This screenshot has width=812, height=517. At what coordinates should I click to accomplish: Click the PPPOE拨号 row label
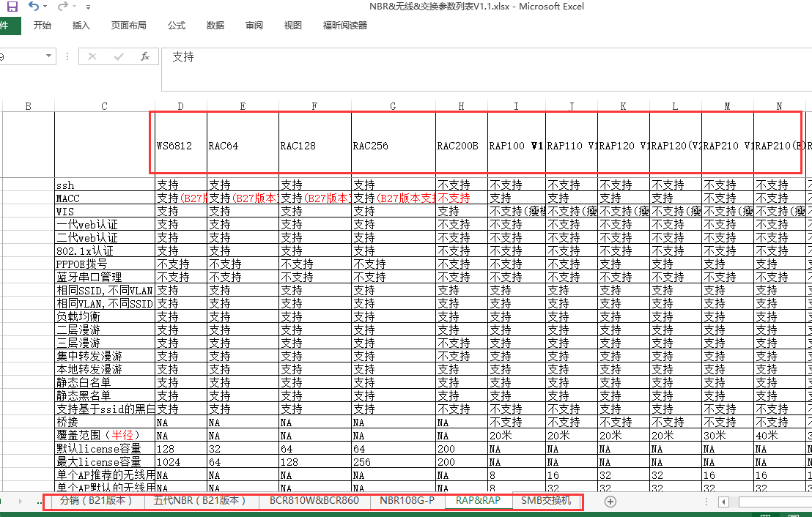point(105,264)
